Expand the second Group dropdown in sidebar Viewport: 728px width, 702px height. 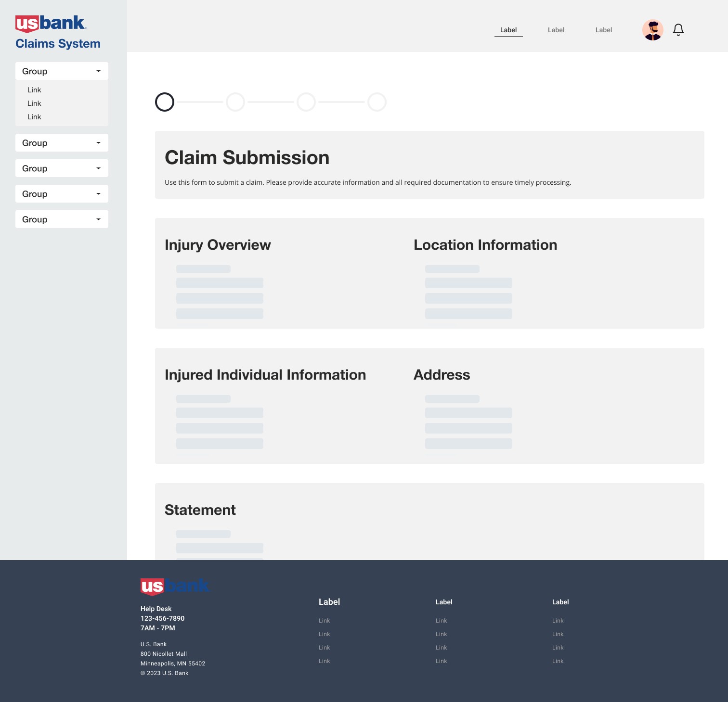[x=62, y=143]
